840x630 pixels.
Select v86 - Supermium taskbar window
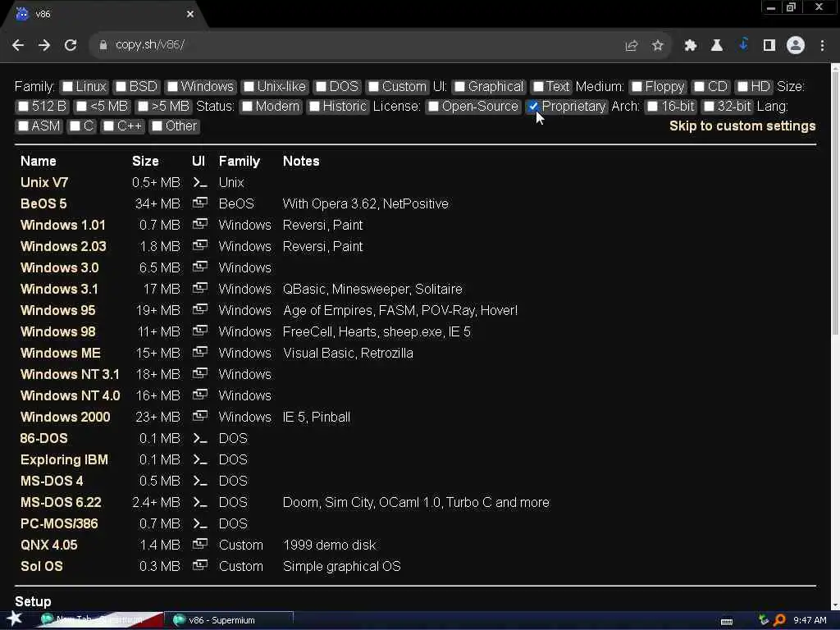[x=231, y=620]
